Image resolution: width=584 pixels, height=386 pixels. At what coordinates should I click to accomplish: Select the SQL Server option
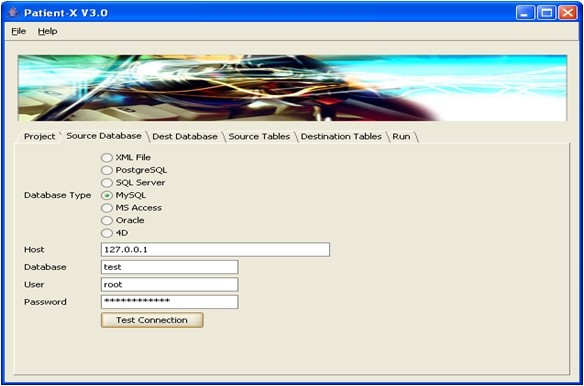pos(107,183)
